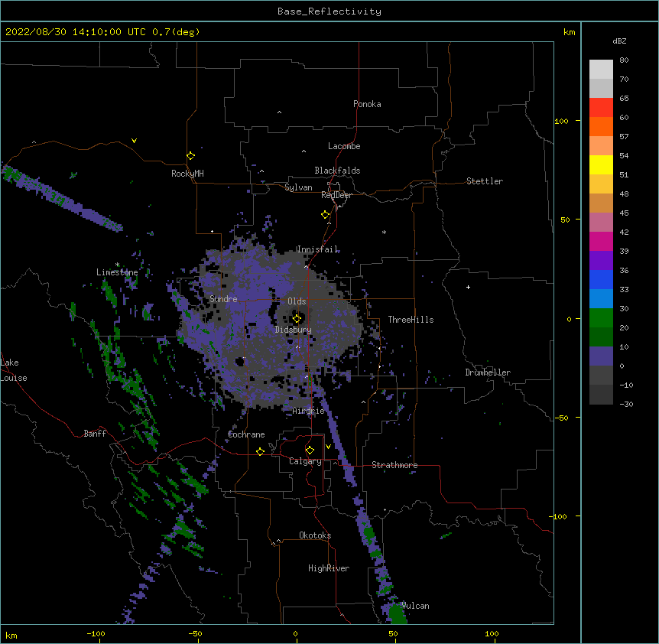Click the Lake Louise label

pos(14,370)
